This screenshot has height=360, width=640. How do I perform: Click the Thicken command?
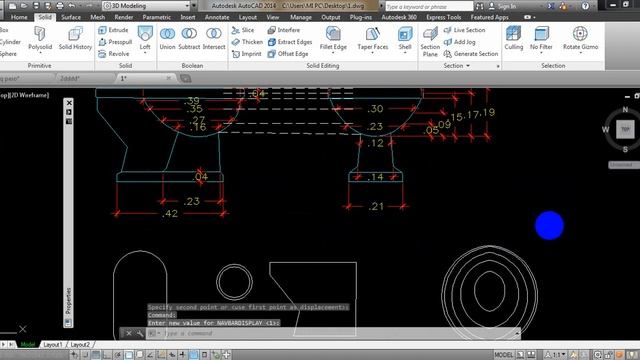pyautogui.click(x=247, y=42)
